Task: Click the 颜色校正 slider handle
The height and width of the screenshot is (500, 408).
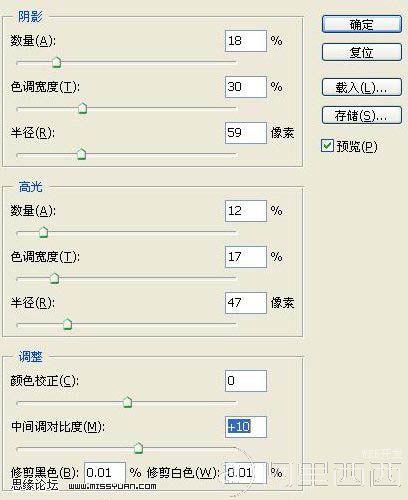Action: tap(127, 402)
